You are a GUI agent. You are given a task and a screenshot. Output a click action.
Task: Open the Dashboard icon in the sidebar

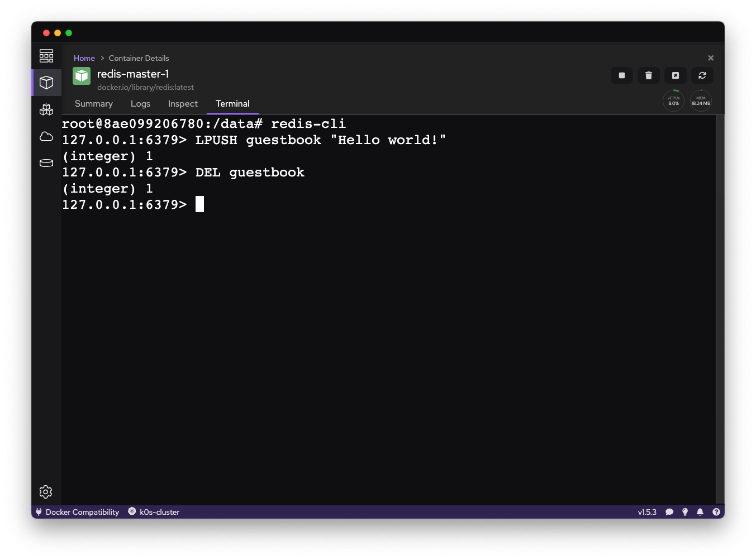point(46,56)
